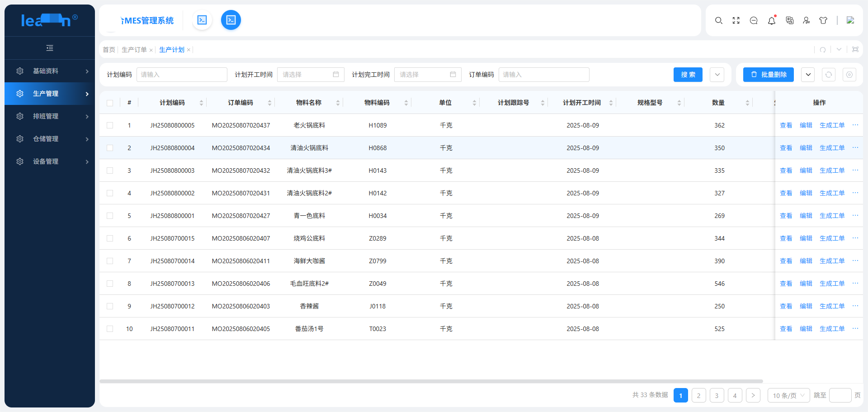Expand 生产管理 sidebar menu

pyautogui.click(x=50, y=94)
